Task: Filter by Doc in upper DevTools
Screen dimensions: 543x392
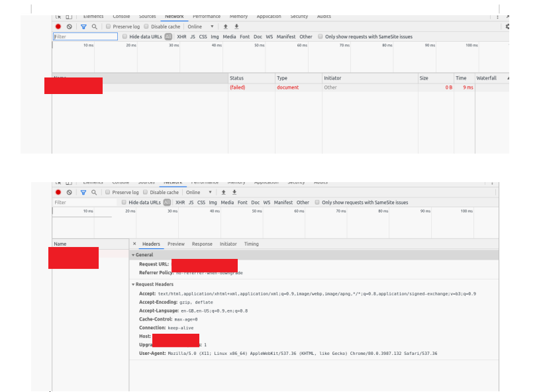Action: click(258, 36)
